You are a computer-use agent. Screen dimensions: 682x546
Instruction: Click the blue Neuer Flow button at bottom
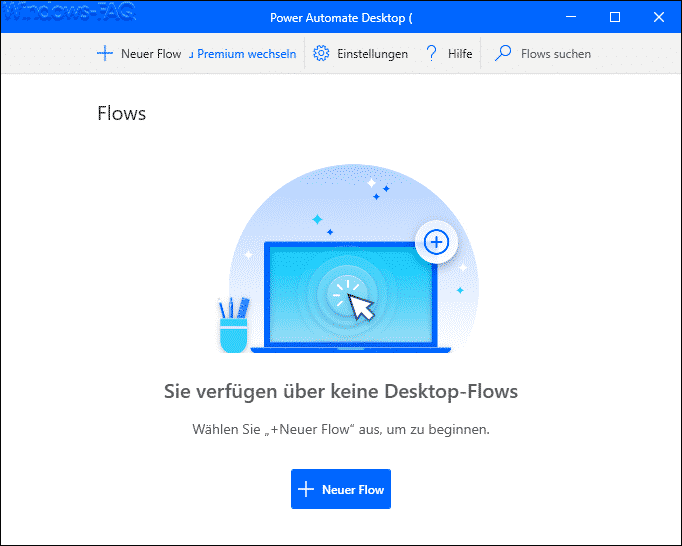pyautogui.click(x=341, y=489)
